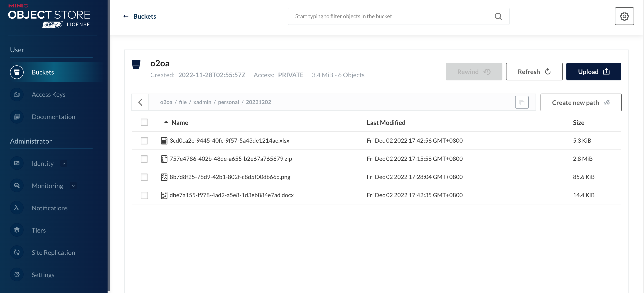This screenshot has height=293, width=644.
Task: Expand the Identity submenu chevron
Action: [x=64, y=163]
